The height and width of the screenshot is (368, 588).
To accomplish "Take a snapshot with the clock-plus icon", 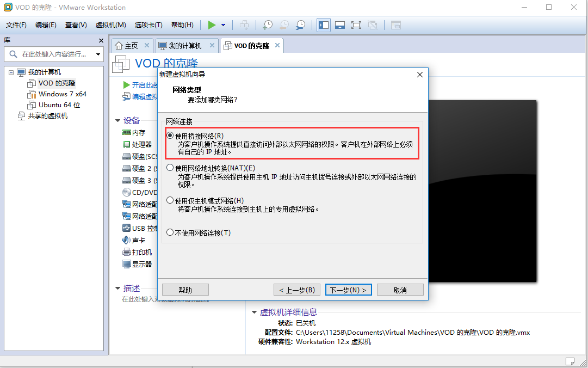I will [268, 25].
